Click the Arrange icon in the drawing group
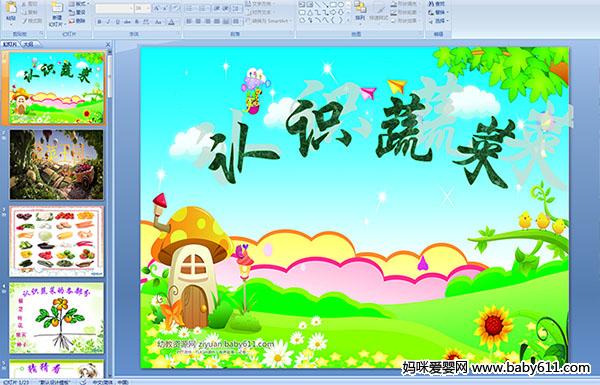The width and height of the screenshot is (600, 385). (360, 11)
